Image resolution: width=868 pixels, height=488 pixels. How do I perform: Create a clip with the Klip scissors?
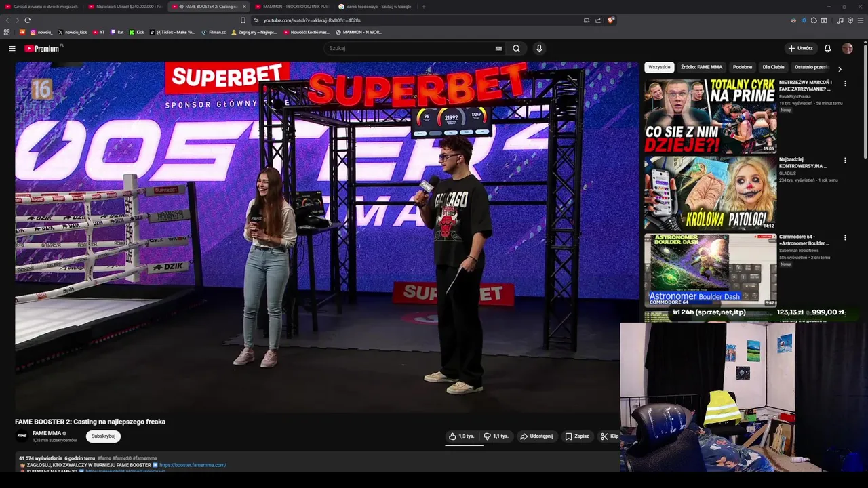[609, 436]
